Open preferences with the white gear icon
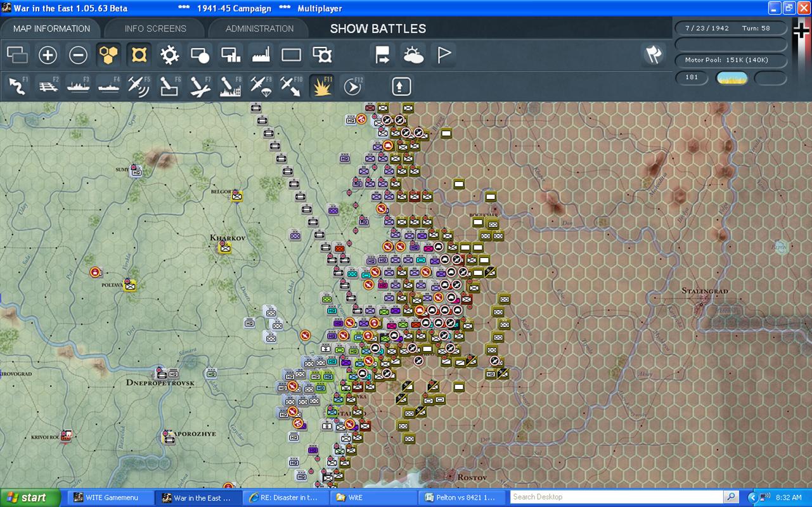Image resolution: width=812 pixels, height=507 pixels. pyautogui.click(x=169, y=55)
